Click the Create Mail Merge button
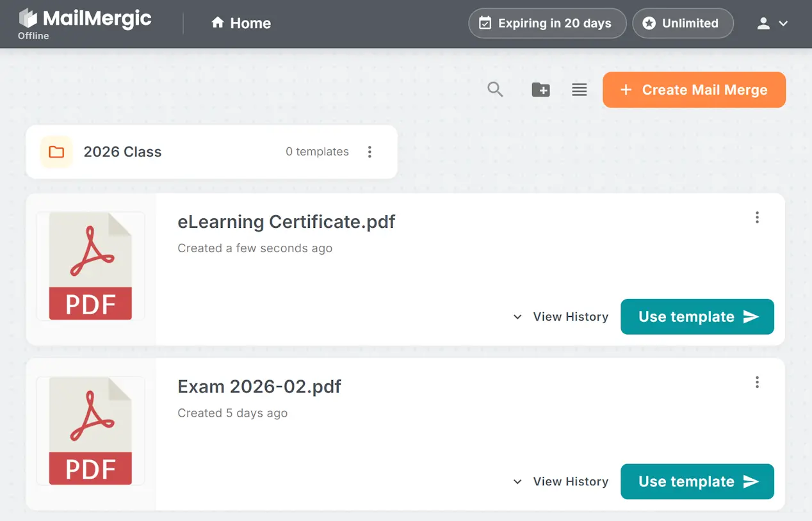Screen dimensions: 812x521 point(694,90)
